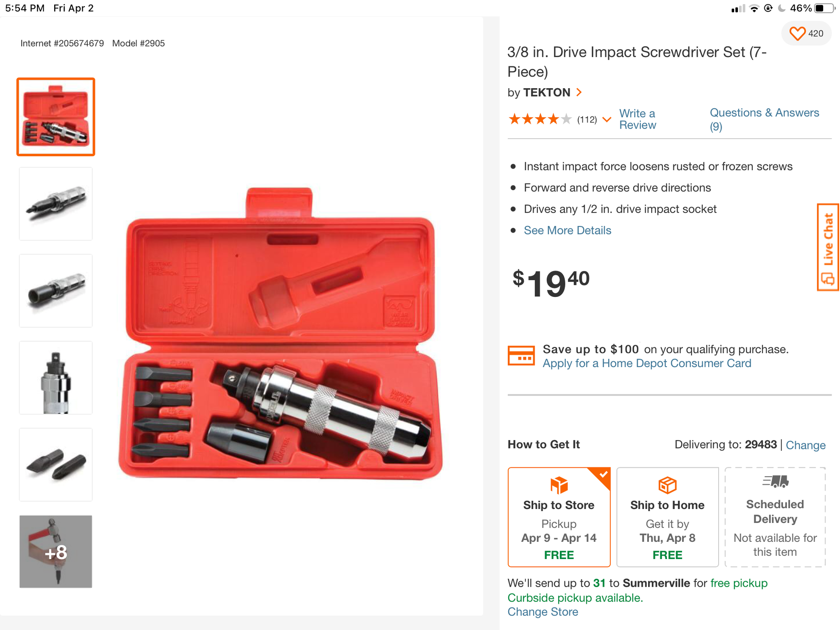Click the star rating icons
This screenshot has height=630, width=840.
pyautogui.click(x=540, y=119)
